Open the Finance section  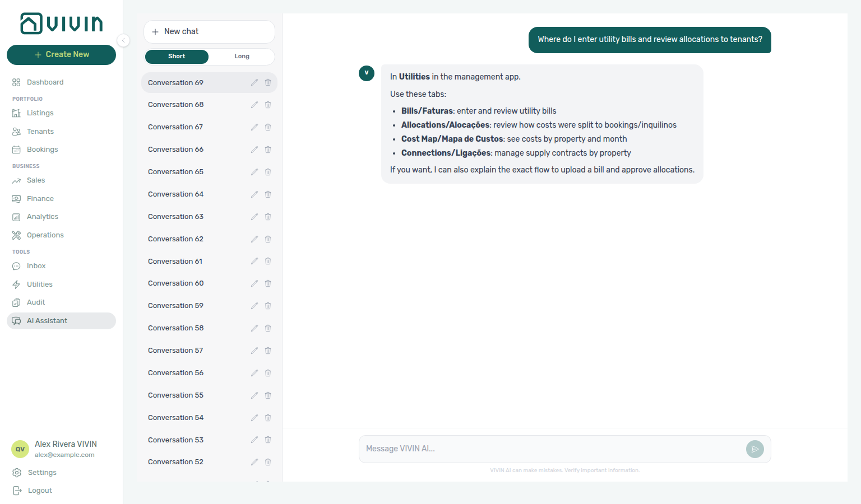pos(61,199)
